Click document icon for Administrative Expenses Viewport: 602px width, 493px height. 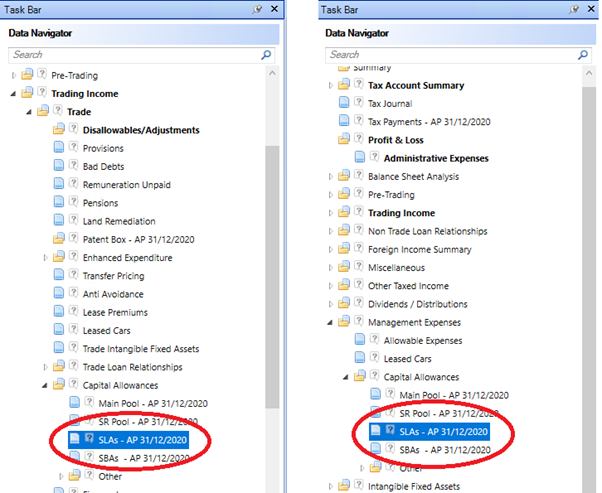[x=360, y=157]
